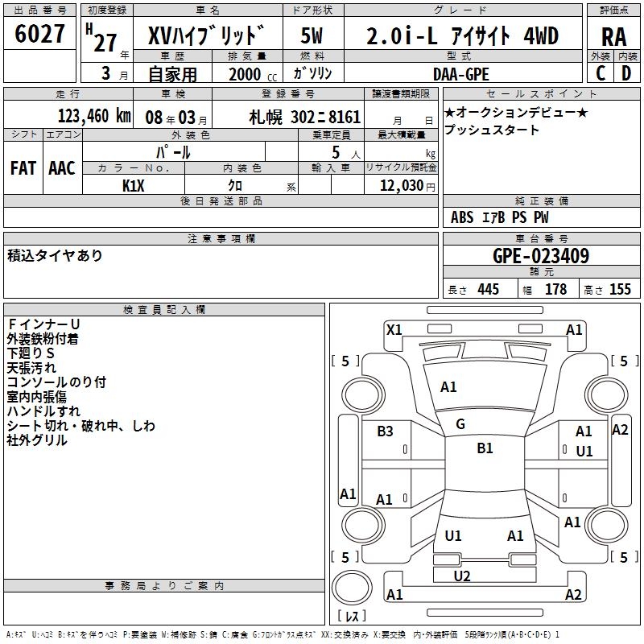Click inspector note コンソールのり付
The height and width of the screenshot is (644, 644).
56,382
